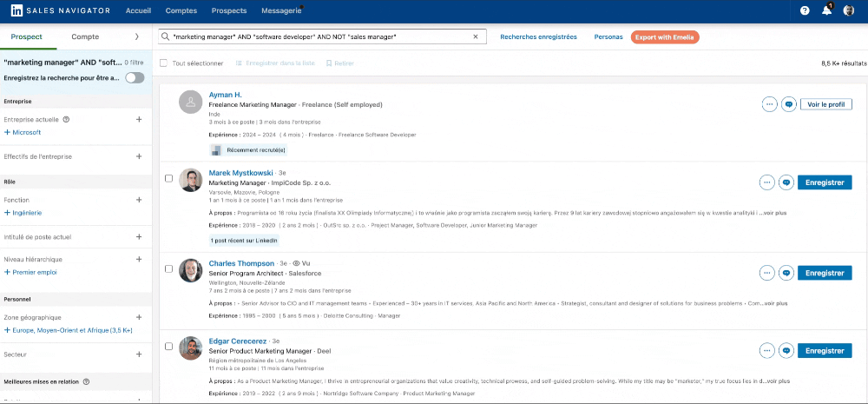
Task: Click the 1 post récent sur LinkedIn tag
Action: (x=244, y=241)
